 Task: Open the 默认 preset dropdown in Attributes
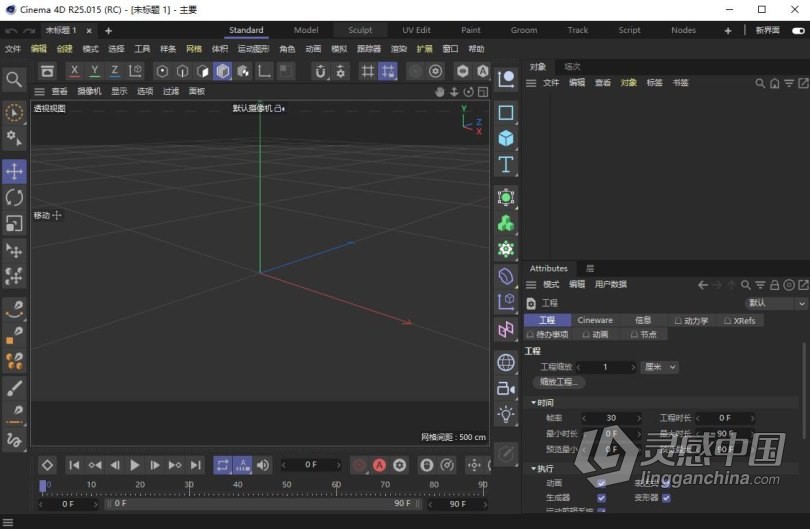(776, 303)
